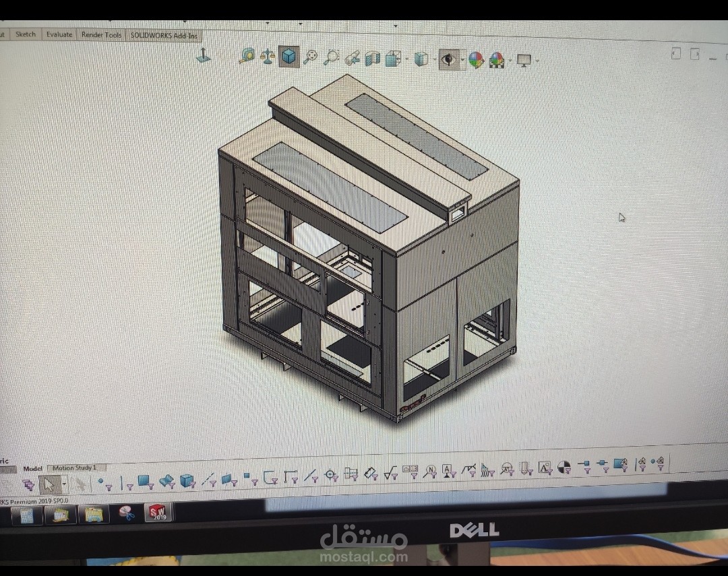
Task: Switch to the Sketch tab
Action: pos(26,34)
